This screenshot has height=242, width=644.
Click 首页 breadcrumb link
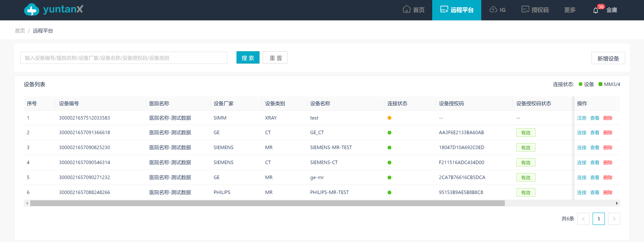(x=20, y=31)
